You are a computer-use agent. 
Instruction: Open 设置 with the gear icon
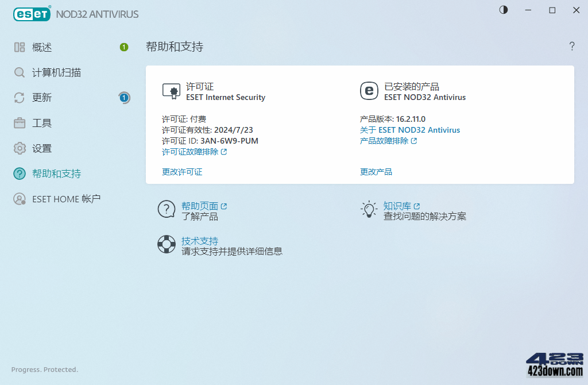[x=19, y=148]
